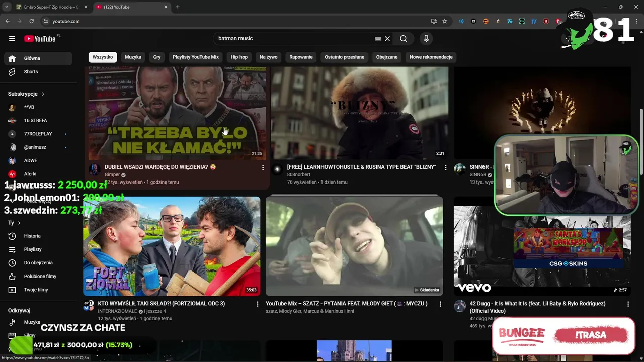Select the Na żywo filter chip
Screen dimensions: 644x362
click(268, 57)
